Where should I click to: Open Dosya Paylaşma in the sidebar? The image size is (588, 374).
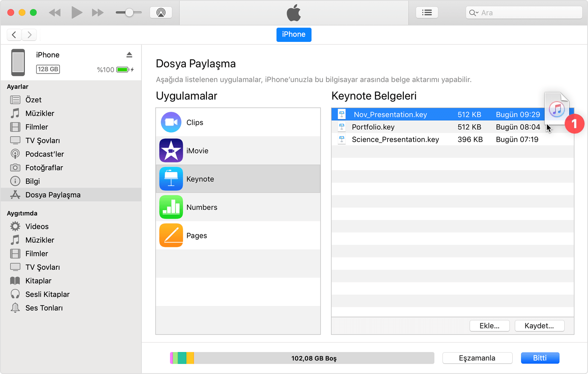[52, 195]
